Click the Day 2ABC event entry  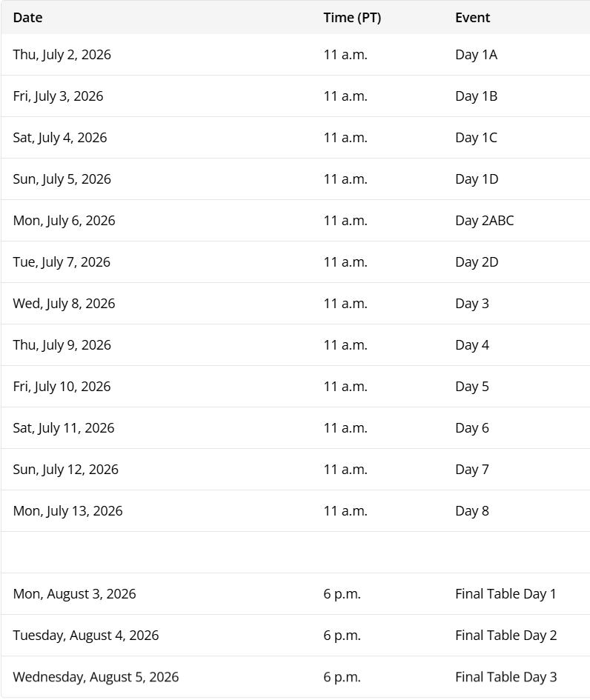484,221
